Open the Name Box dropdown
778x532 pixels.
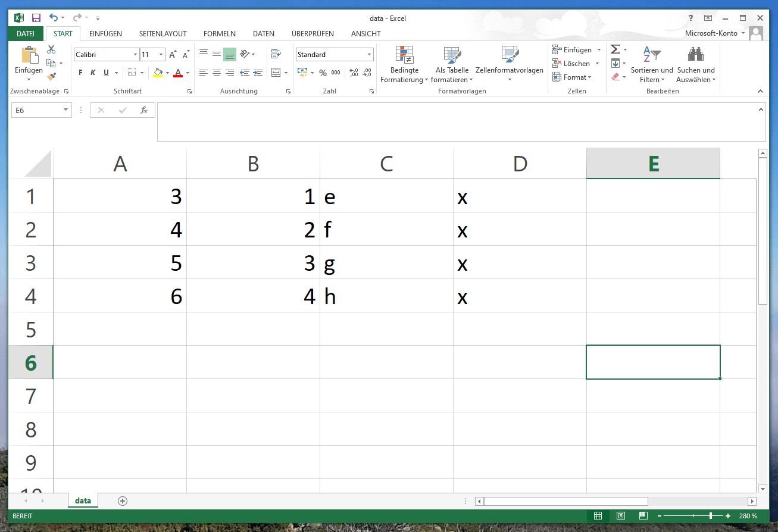click(x=65, y=109)
